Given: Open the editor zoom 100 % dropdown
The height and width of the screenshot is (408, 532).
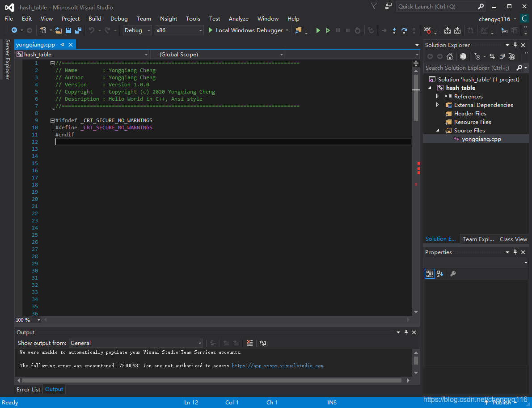Looking at the screenshot, I should [28, 320].
